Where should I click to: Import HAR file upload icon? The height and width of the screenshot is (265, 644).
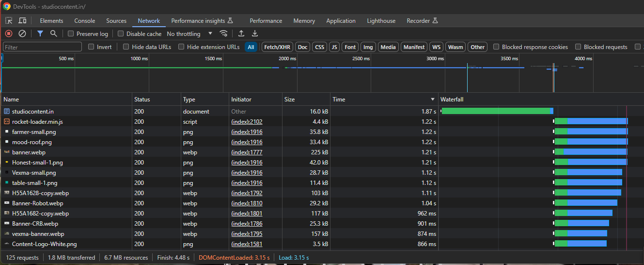(241, 33)
